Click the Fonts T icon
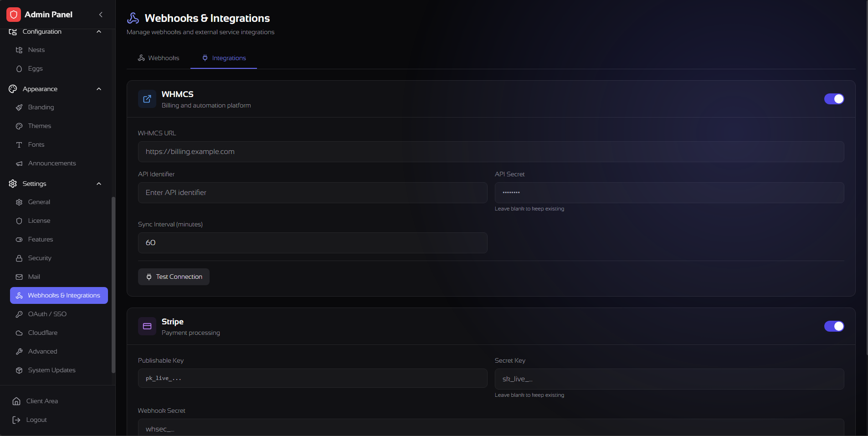Viewport: 868px width, 436px height. (19, 145)
